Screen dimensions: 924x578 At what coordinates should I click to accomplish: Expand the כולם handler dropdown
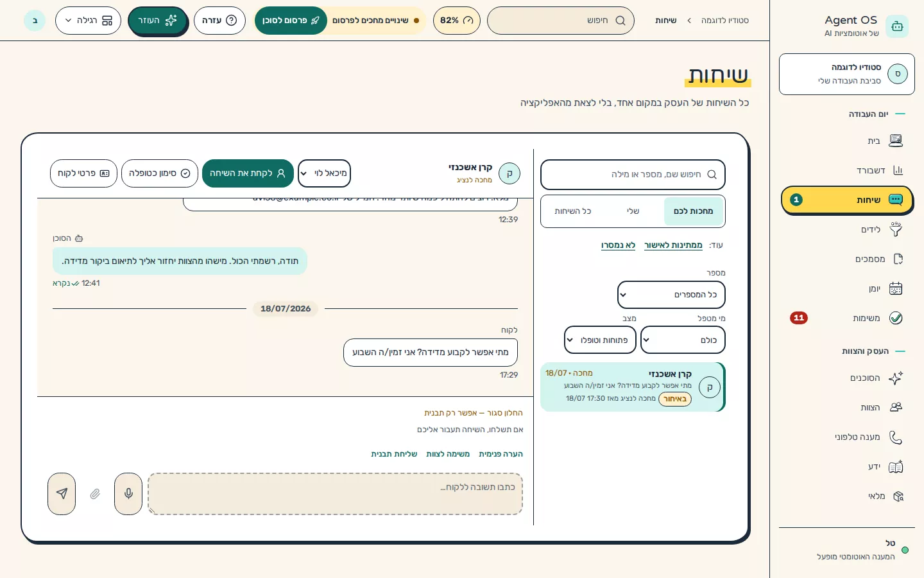coord(683,340)
